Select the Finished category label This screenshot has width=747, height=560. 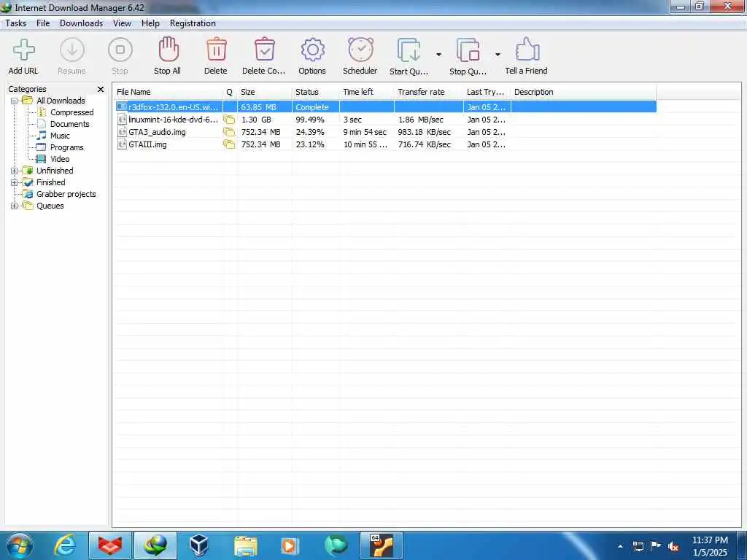point(51,182)
